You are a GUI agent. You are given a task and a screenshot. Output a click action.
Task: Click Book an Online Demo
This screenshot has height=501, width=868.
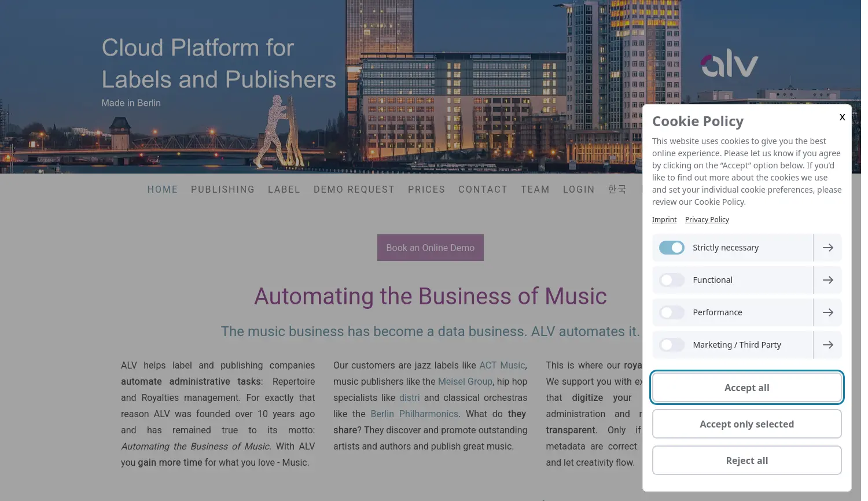pyautogui.click(x=430, y=247)
